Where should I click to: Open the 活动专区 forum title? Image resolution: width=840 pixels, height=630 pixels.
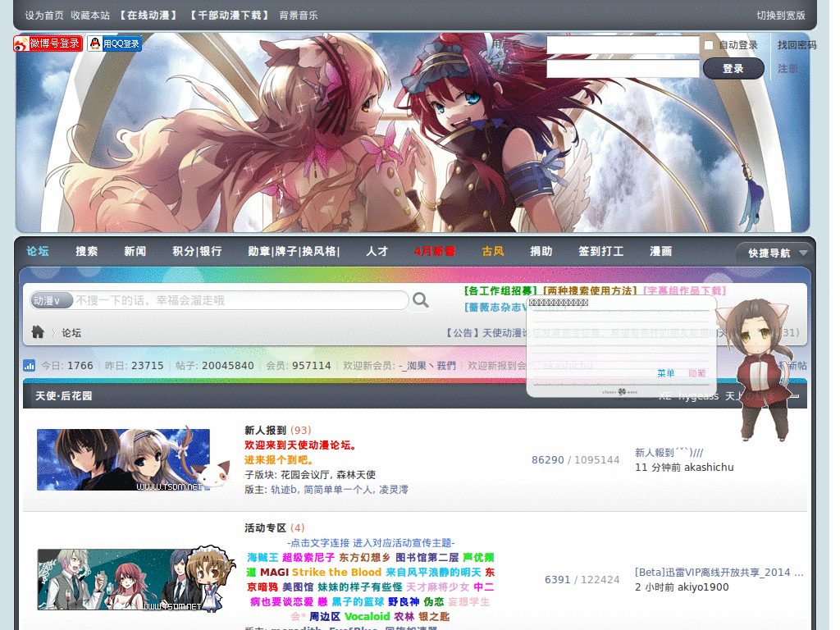point(265,527)
